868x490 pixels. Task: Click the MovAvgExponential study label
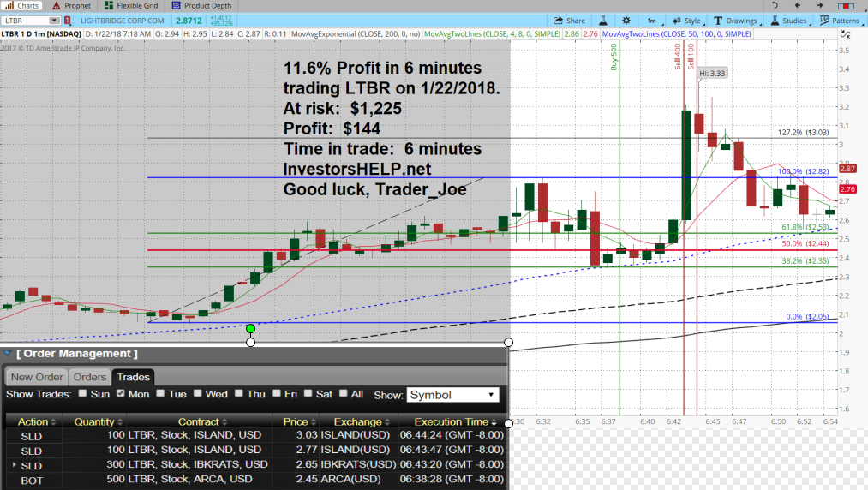point(356,34)
